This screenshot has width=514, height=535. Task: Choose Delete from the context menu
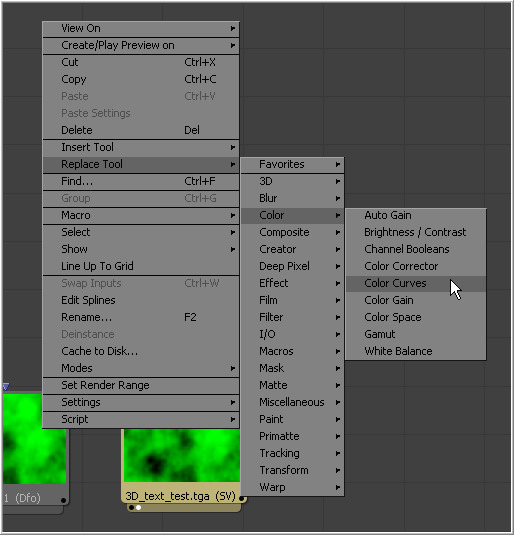pos(141,130)
